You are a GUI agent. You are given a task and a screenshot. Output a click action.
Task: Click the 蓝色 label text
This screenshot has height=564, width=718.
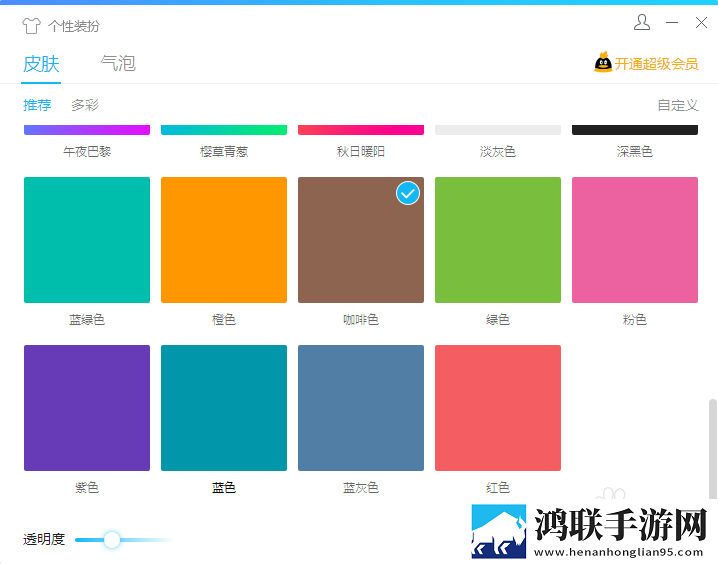coord(224,488)
